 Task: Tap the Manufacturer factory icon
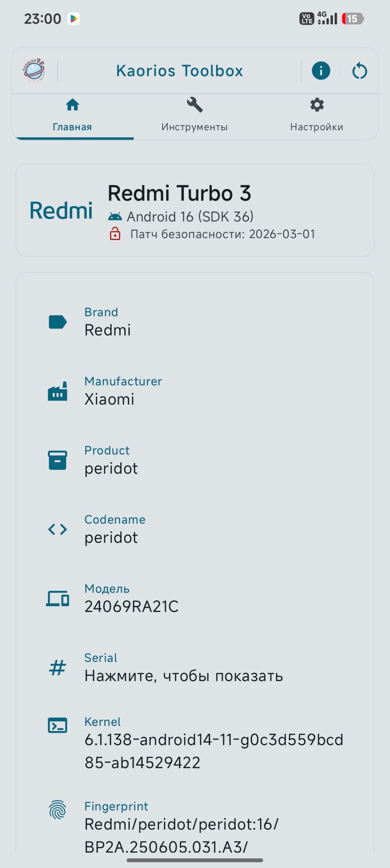coord(58,392)
